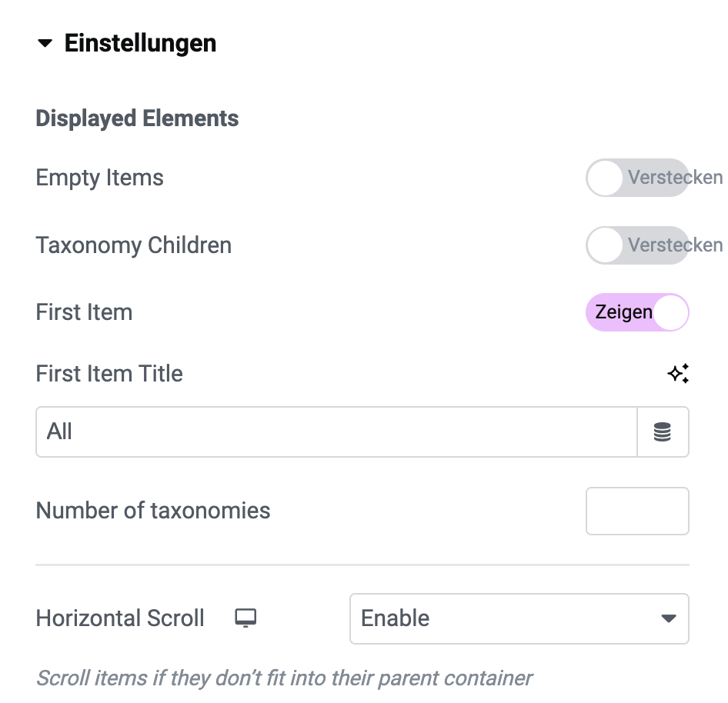Click the First Item Title text field
Screen dimensions: 728x703
[x=336, y=432]
